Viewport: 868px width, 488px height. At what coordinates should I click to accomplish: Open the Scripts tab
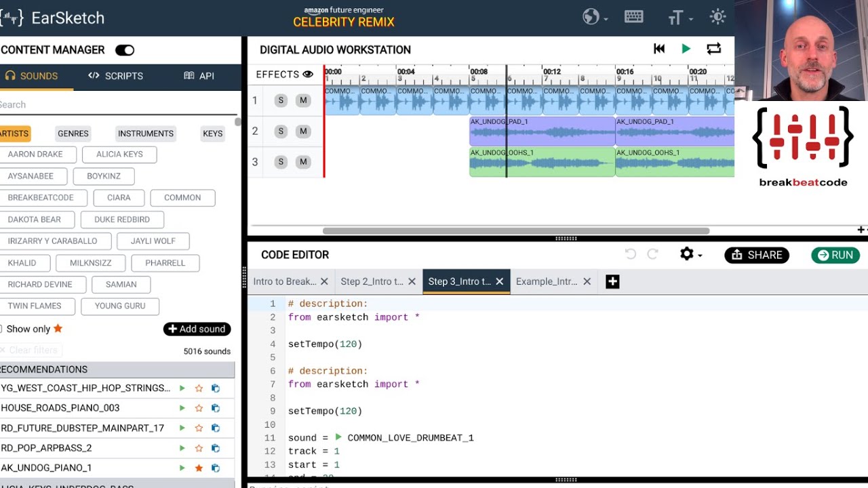tap(115, 76)
